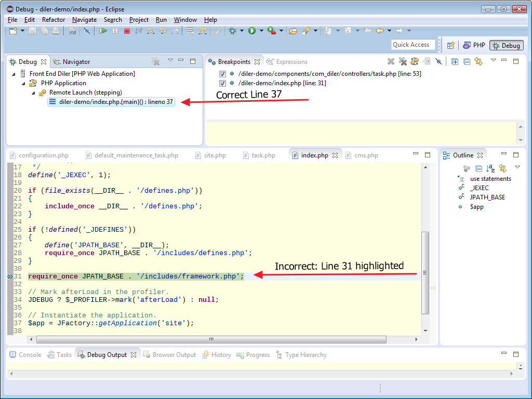This screenshot has width=532, height=399.
Task: Click the Skip All Breakpoints icon in Breakpoints view
Action: click(x=438, y=61)
